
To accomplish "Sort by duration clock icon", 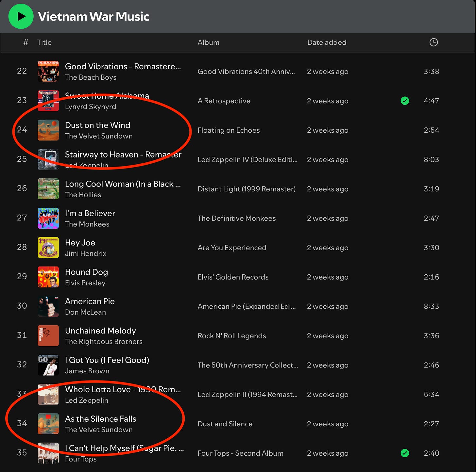I will [433, 42].
